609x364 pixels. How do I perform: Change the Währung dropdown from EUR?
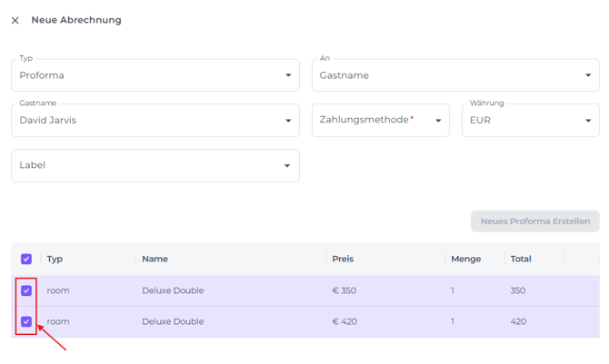click(530, 120)
